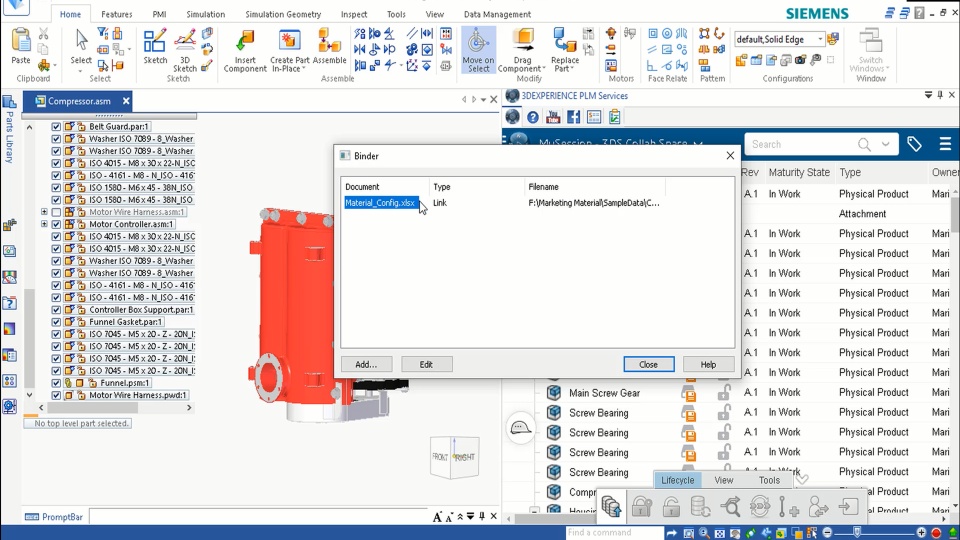
Task: Click the assembly tree vertical scroll down arrow
Action: coord(29,396)
